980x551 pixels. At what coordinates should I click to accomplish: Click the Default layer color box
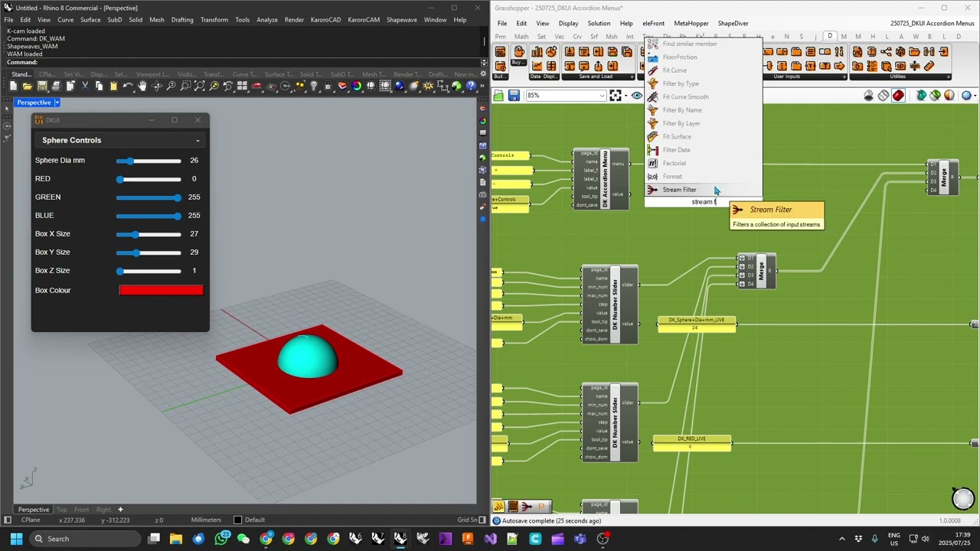pyautogui.click(x=237, y=520)
